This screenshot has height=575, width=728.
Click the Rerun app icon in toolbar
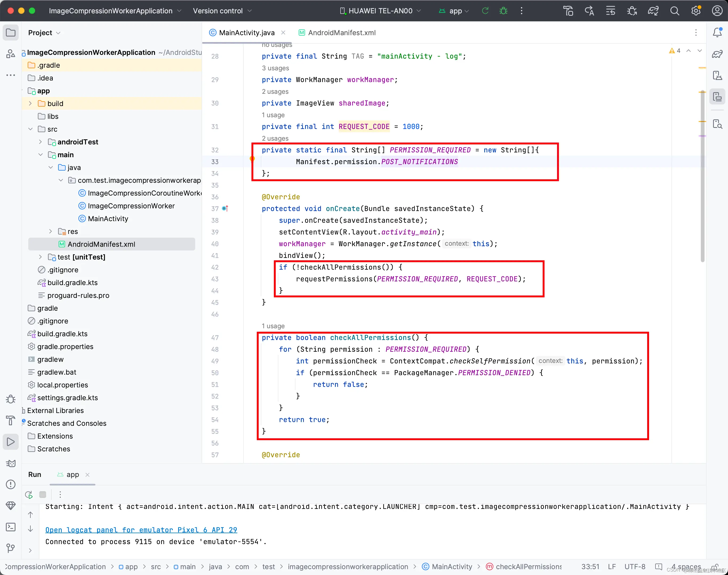click(x=485, y=11)
